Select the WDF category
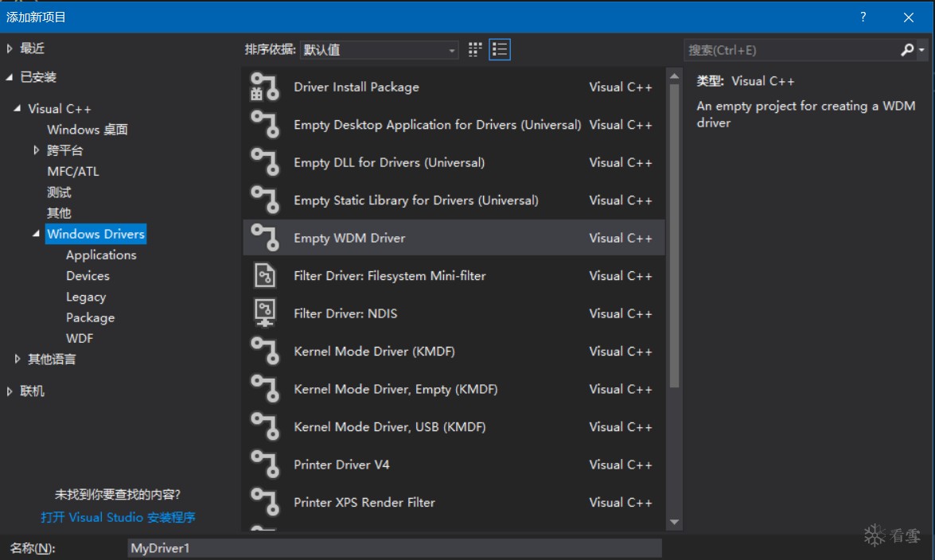Screen dimensions: 935x560 80,338
